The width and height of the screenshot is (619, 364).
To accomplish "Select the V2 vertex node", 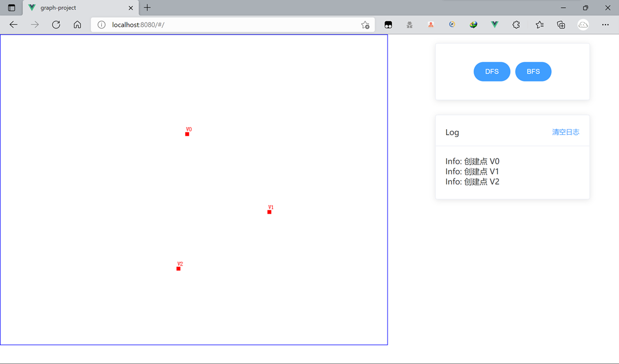I will click(x=178, y=268).
